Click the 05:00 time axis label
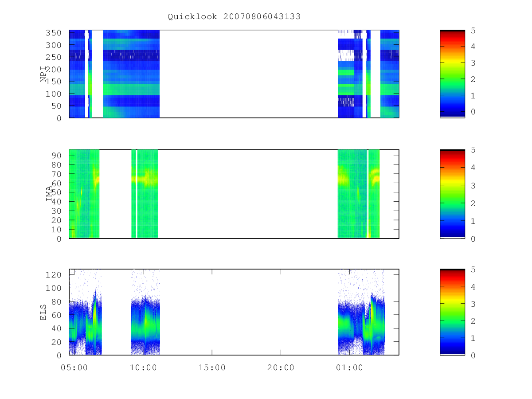Screen dimensions: 532x399 point(74,367)
